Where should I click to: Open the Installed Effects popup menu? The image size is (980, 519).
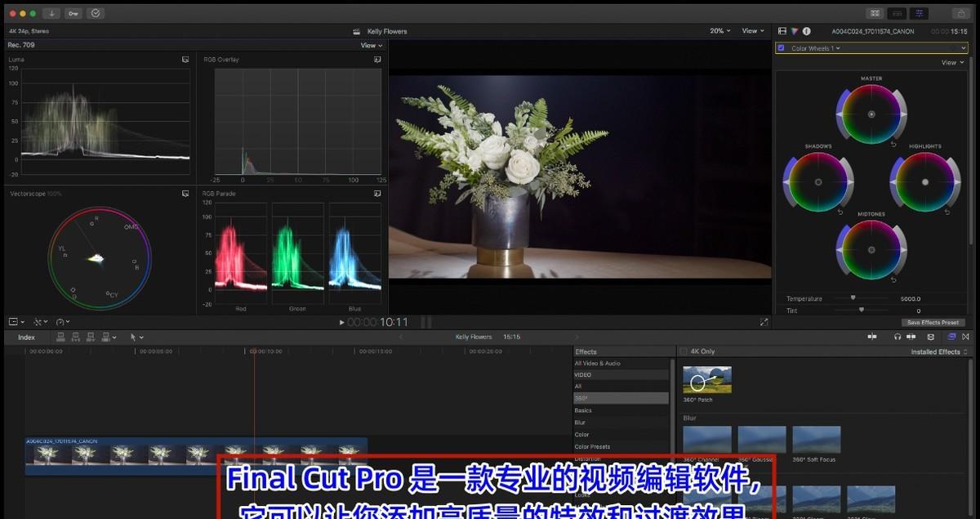pyautogui.click(x=939, y=351)
